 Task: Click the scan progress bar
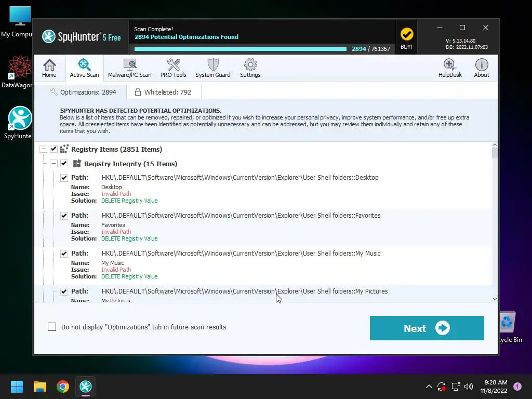click(241, 49)
